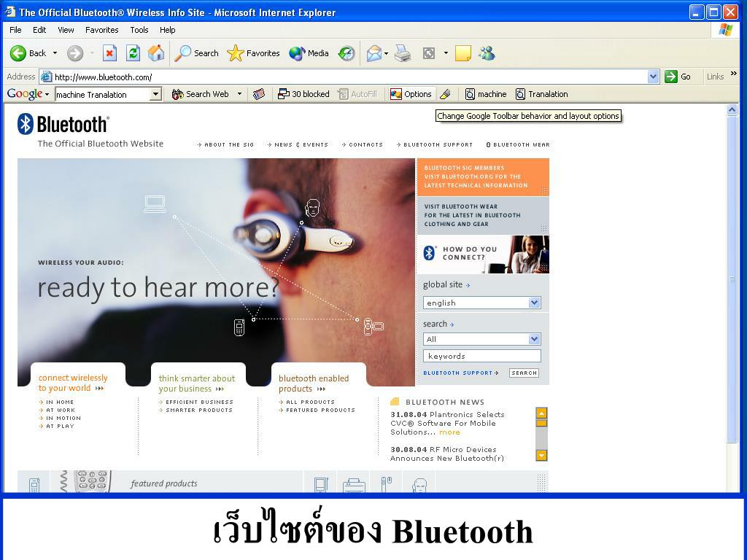Open the Tools menu
Viewport: 747px width, 560px height.
139,30
